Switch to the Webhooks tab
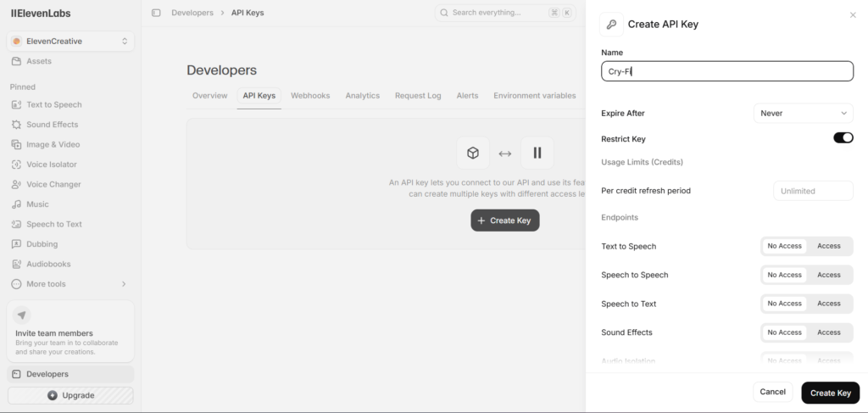This screenshot has height=413, width=868. [x=310, y=96]
